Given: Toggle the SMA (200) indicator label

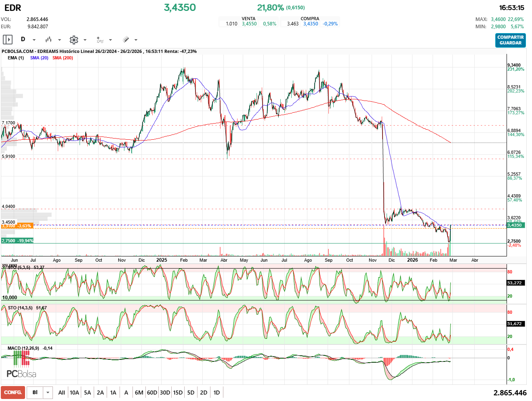Looking at the screenshot, I should 63,58.
